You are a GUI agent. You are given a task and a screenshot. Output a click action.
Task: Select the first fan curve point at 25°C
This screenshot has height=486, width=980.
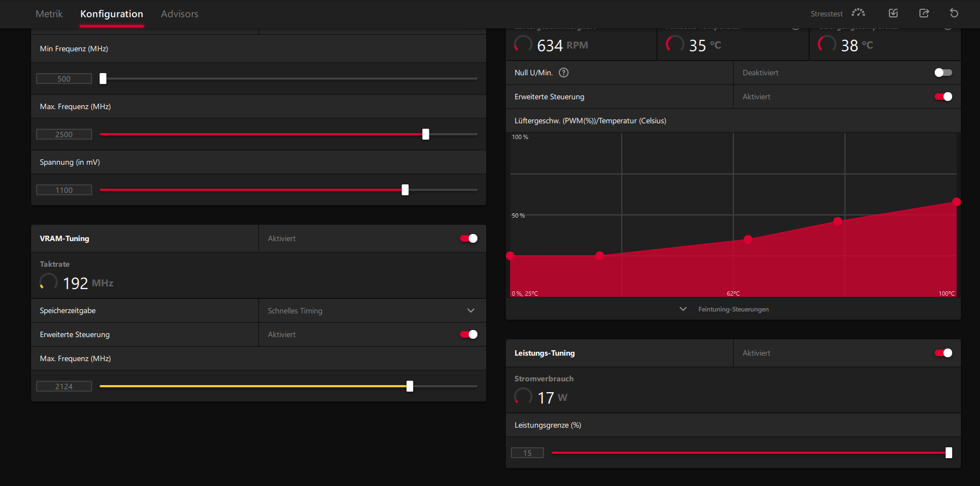(510, 256)
